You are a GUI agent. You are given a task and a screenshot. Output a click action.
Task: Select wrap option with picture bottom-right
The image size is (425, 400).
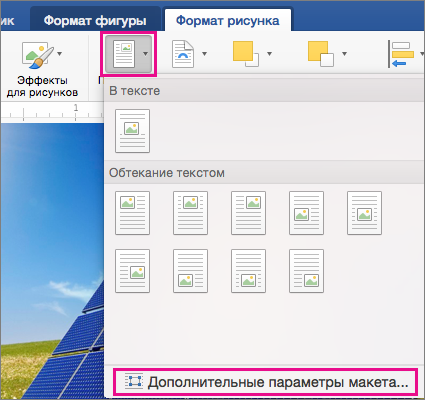coord(306,271)
